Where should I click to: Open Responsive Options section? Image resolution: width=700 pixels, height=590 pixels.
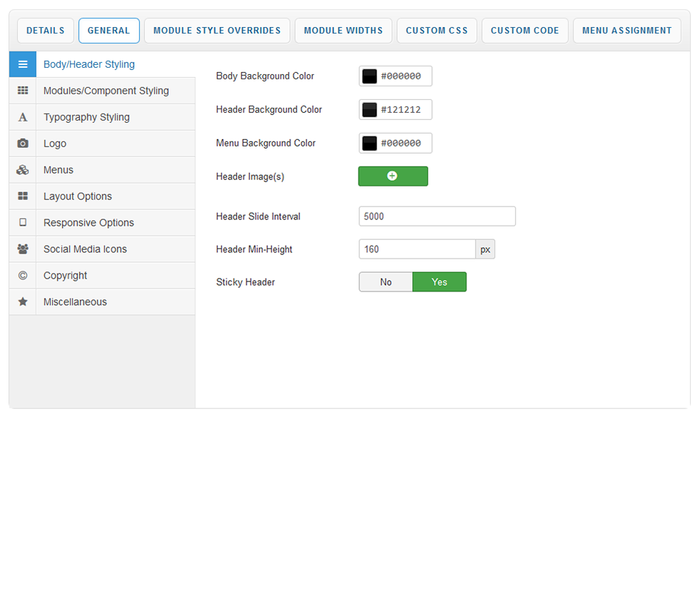89,223
